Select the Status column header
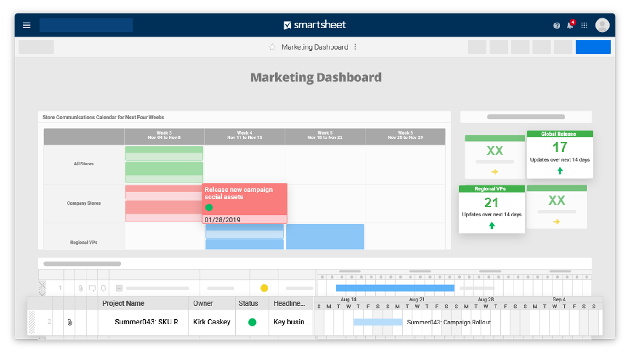Screen dimensions: 633x364 pos(248,303)
